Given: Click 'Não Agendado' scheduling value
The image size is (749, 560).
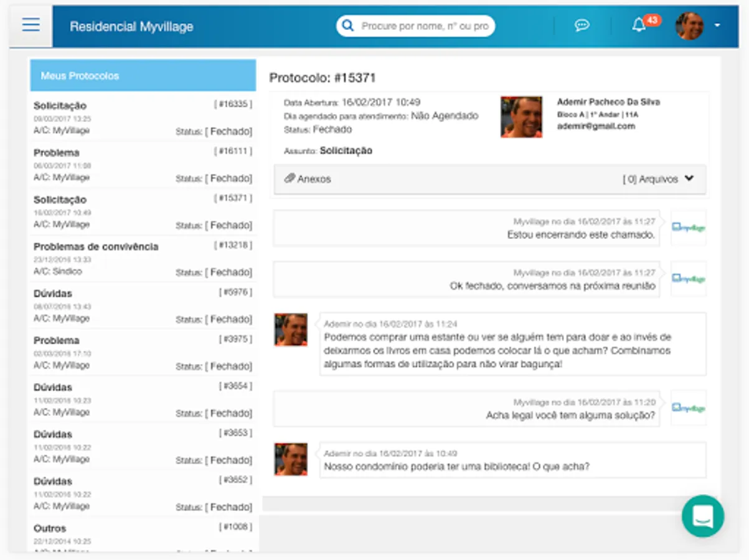Looking at the screenshot, I should [445, 116].
